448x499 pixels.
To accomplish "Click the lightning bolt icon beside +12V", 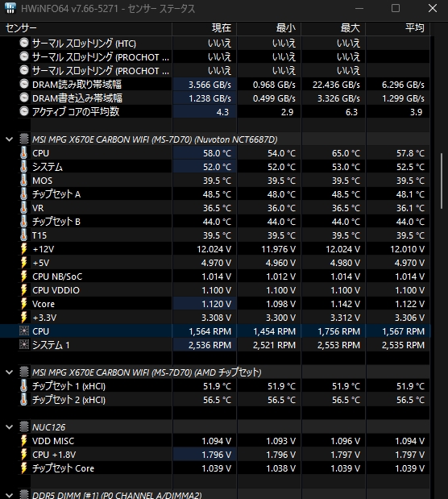I will coord(24,249).
